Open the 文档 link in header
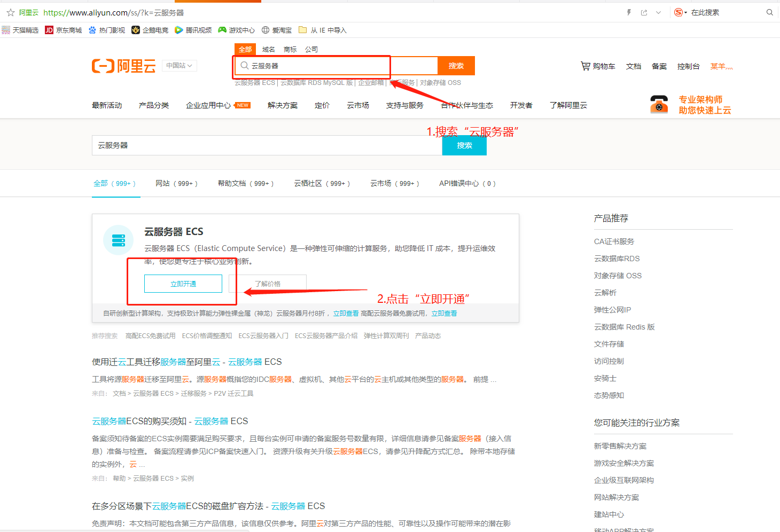This screenshot has height=532, width=780. (634, 66)
